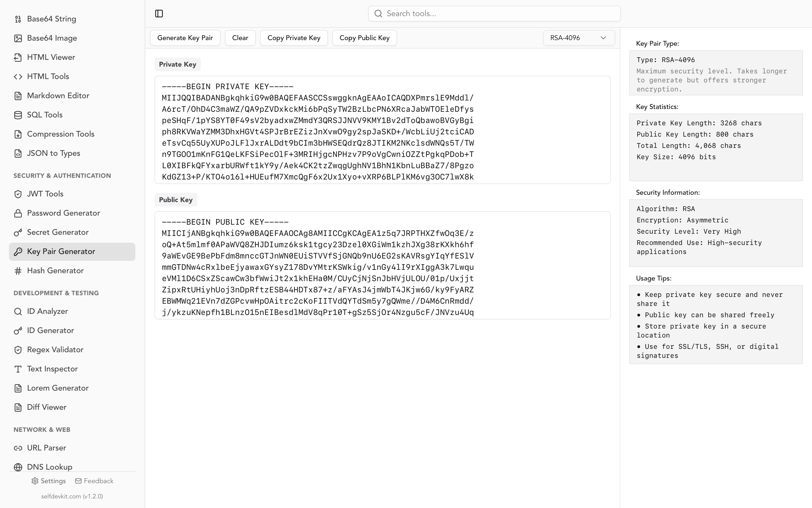Click the URL Parser link icon
The image size is (812, 508).
point(18,448)
